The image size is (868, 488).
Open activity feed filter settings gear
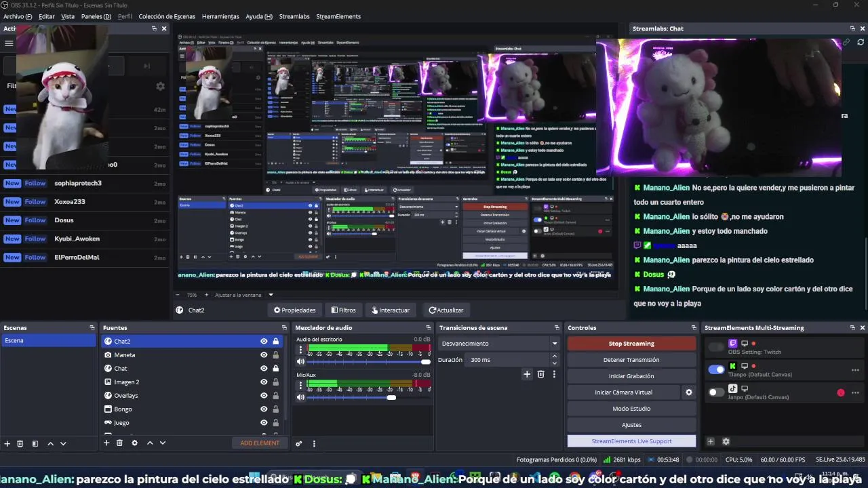click(x=161, y=86)
